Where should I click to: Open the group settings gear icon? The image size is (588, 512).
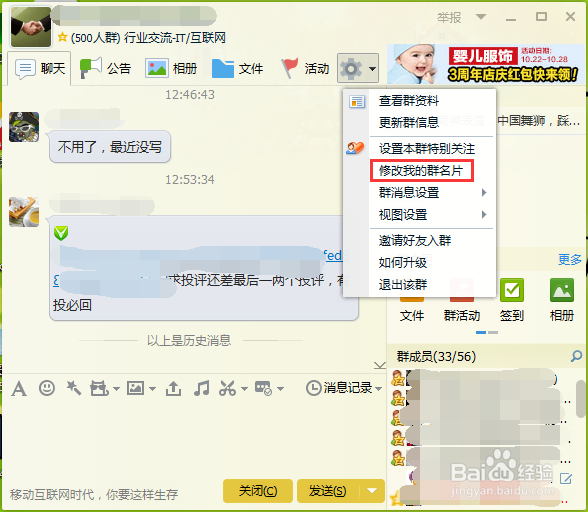[351, 69]
